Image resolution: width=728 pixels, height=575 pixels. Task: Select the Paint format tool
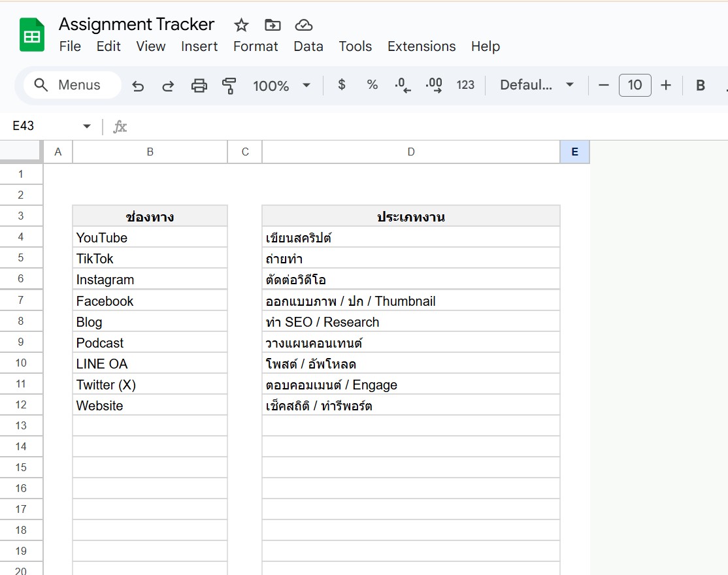229,85
